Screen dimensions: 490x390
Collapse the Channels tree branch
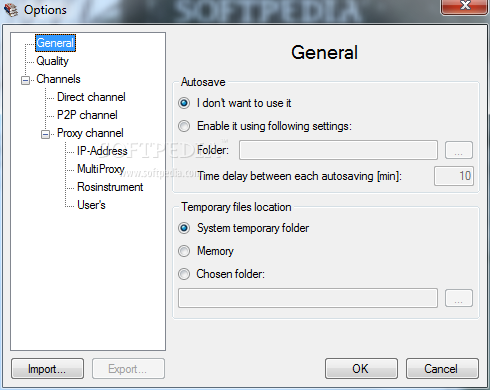(x=25, y=80)
